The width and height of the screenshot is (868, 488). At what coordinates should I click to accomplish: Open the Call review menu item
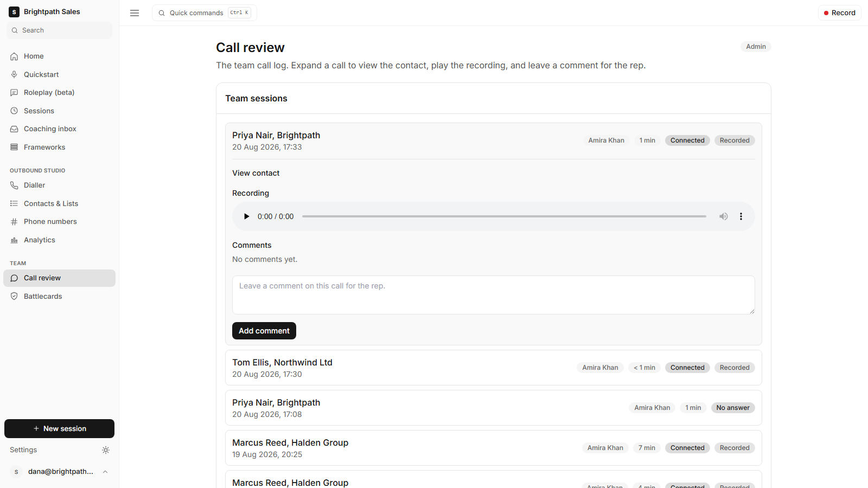[x=59, y=278]
